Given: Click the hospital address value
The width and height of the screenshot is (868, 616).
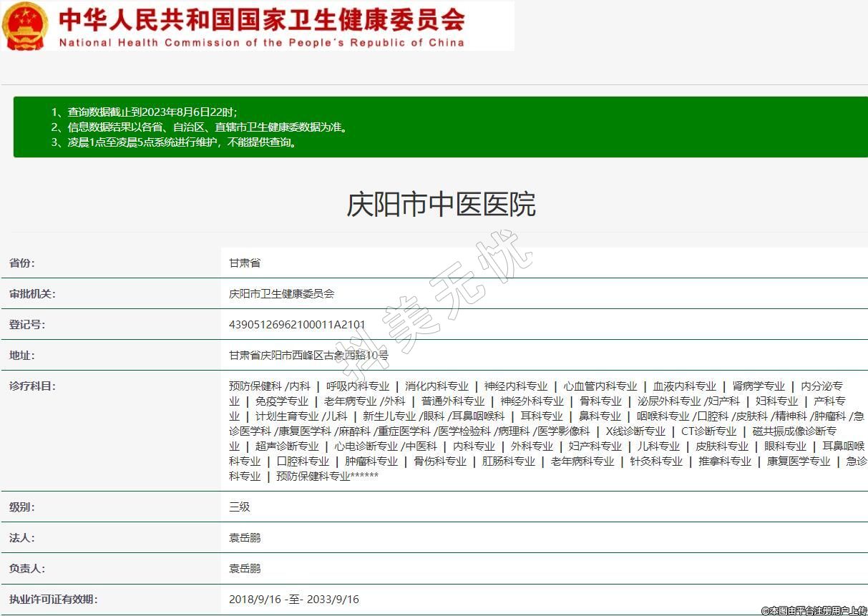Looking at the screenshot, I should click(308, 356).
